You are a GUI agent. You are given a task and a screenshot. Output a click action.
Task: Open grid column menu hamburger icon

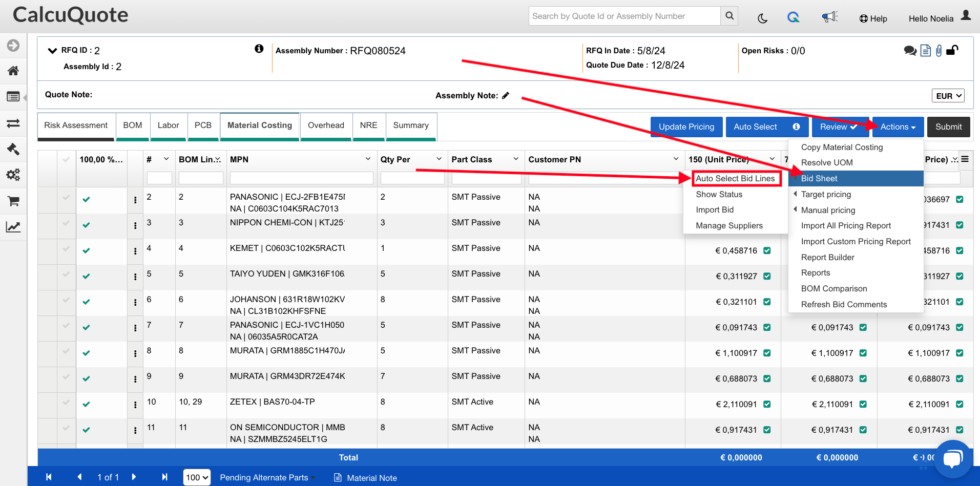click(x=965, y=159)
